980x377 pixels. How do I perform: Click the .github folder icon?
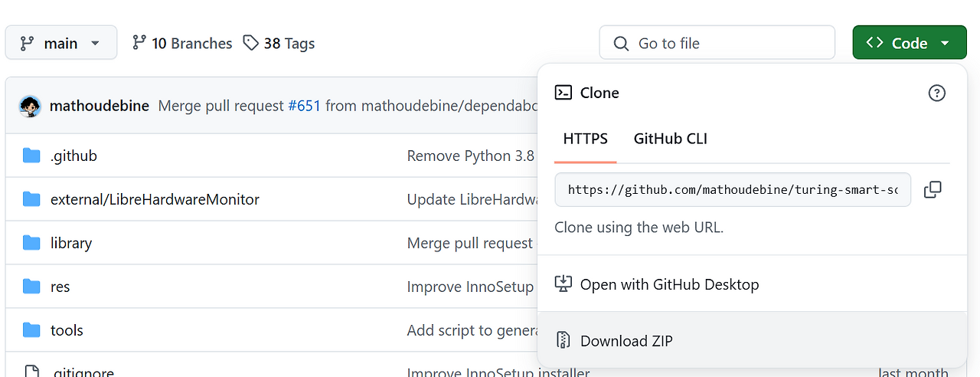(x=31, y=156)
